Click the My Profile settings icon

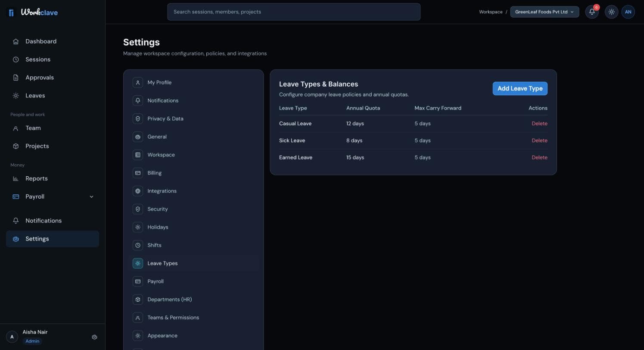click(138, 82)
